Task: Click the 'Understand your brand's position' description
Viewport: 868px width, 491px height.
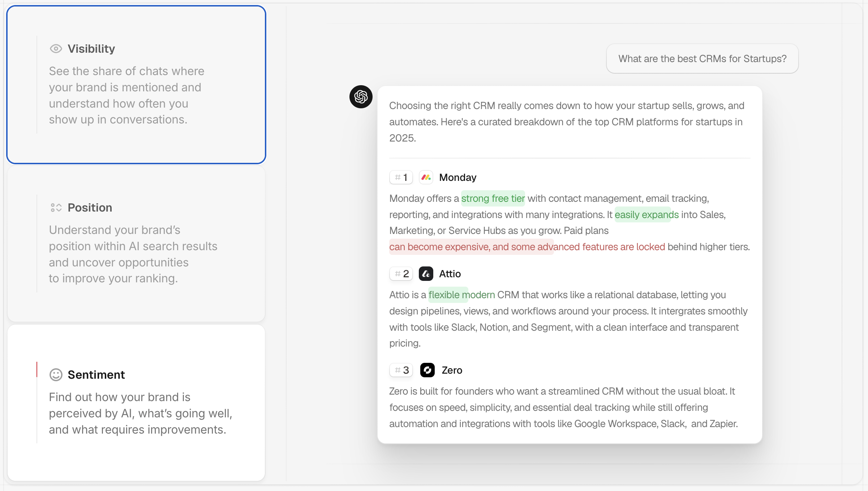Action: (x=133, y=254)
